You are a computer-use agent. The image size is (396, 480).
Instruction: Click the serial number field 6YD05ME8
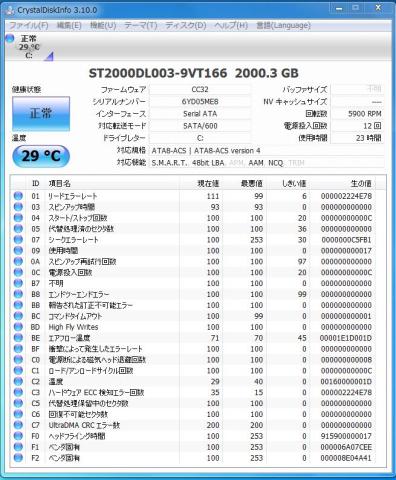coord(200,101)
